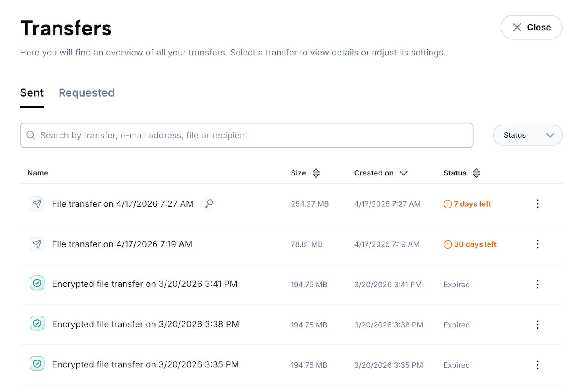Click the Name column header
Screen dimensions: 575x392
click(x=38, y=173)
